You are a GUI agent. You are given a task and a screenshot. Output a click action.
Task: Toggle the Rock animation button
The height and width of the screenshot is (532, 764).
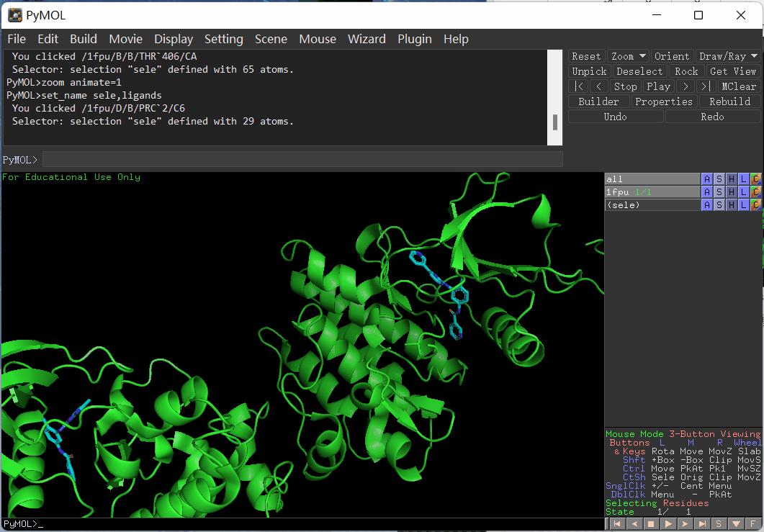tap(686, 71)
